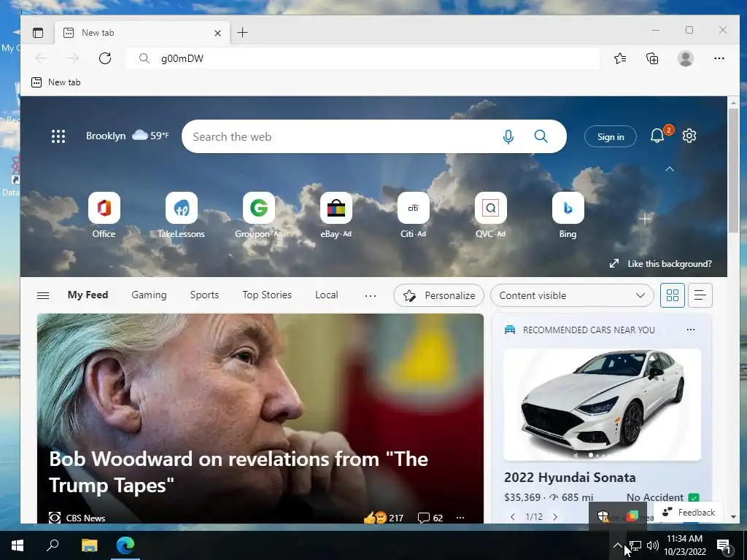
Task: Open the article's 62 comments
Action: click(430, 518)
